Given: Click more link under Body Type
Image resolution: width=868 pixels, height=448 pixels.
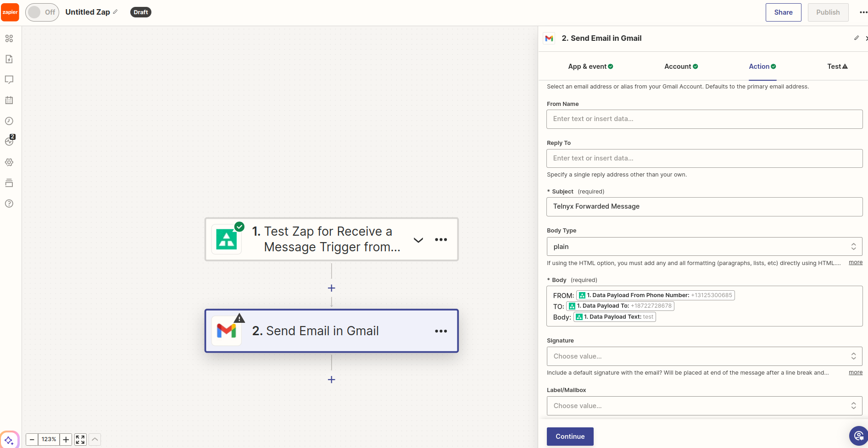Looking at the screenshot, I should (x=856, y=262).
